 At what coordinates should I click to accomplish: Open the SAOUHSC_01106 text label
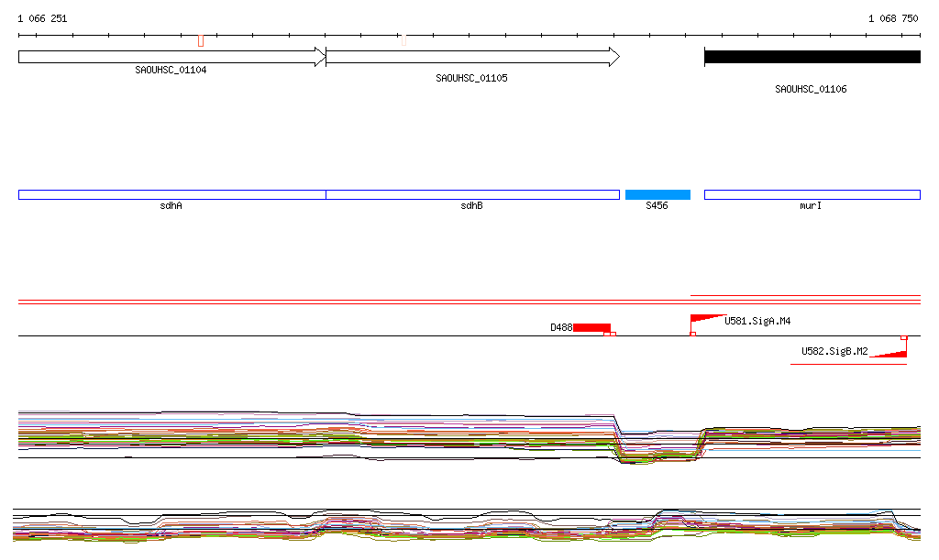(x=811, y=90)
